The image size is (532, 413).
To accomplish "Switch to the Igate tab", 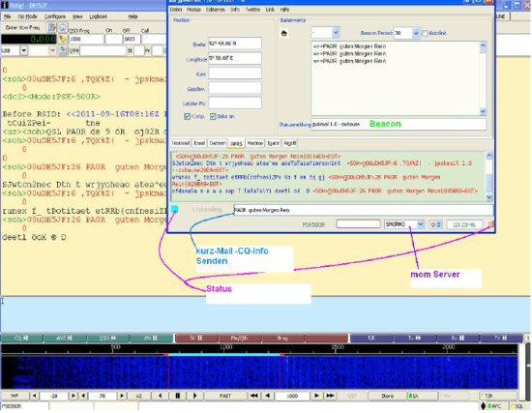I will 274,143.
